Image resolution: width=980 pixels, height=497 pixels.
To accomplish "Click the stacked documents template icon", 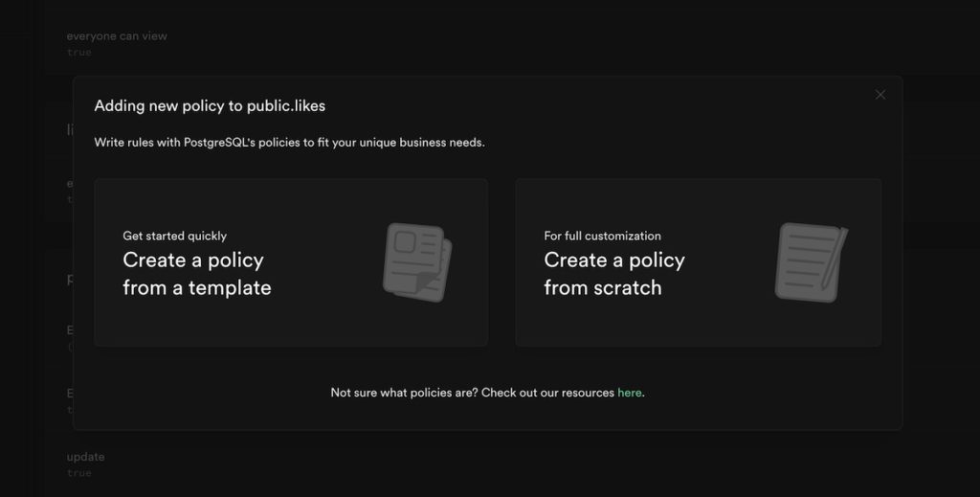I will click(417, 262).
